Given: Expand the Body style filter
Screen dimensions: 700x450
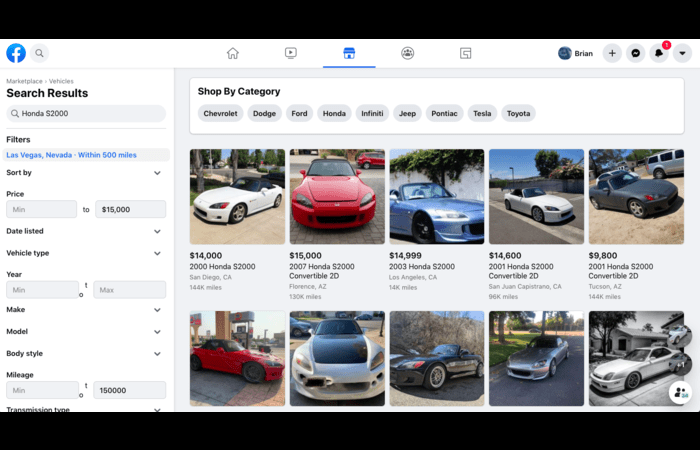Looking at the screenshot, I should click(83, 354).
